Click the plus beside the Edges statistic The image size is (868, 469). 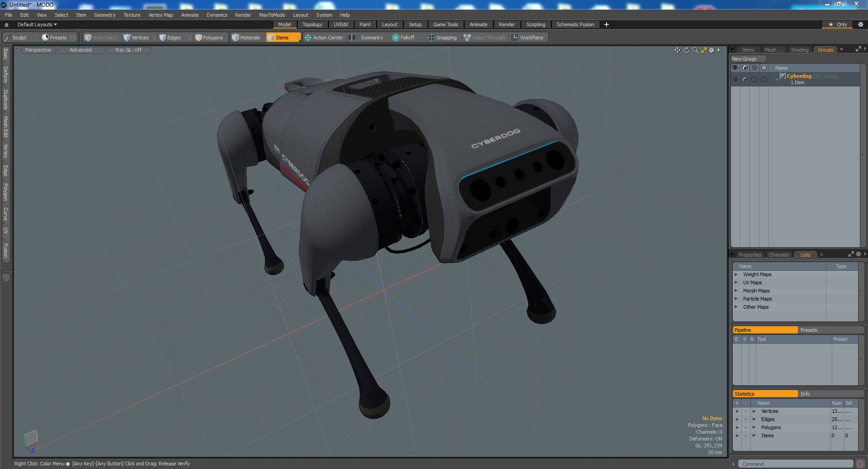[x=737, y=419]
